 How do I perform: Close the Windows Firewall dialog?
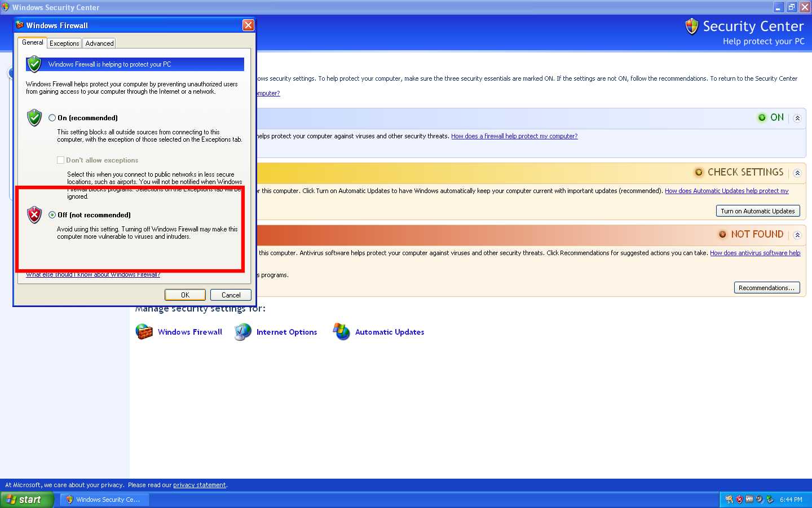[x=248, y=25]
